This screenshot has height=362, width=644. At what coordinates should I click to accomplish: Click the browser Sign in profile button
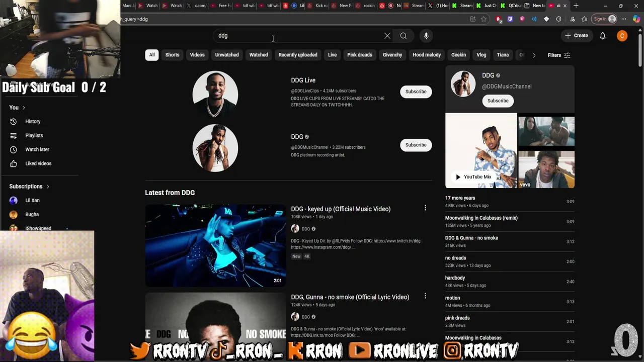click(604, 19)
